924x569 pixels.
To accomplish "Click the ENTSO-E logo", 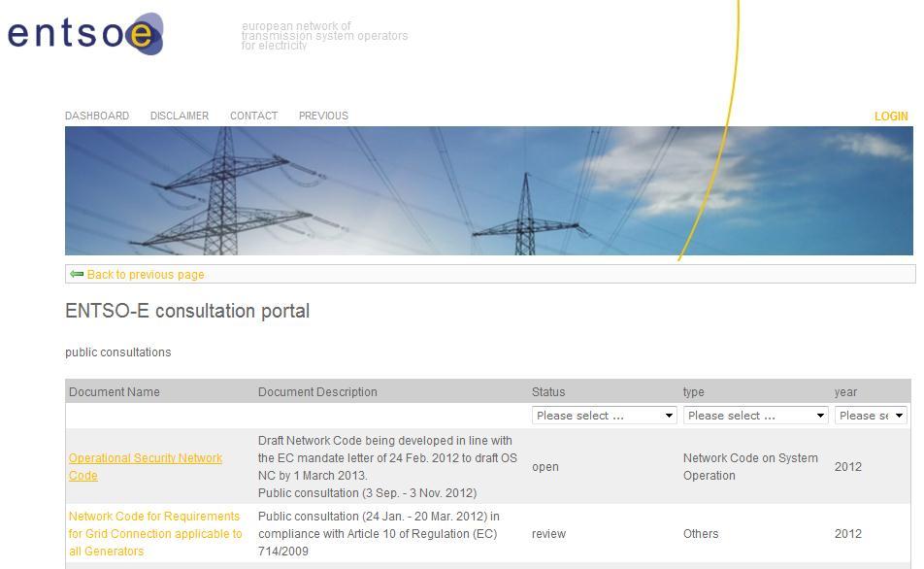I will click(x=84, y=34).
